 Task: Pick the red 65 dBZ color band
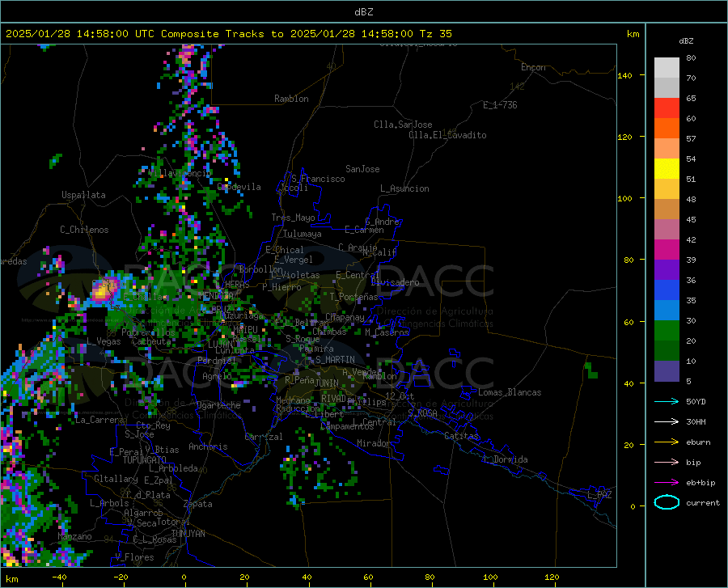pos(667,108)
